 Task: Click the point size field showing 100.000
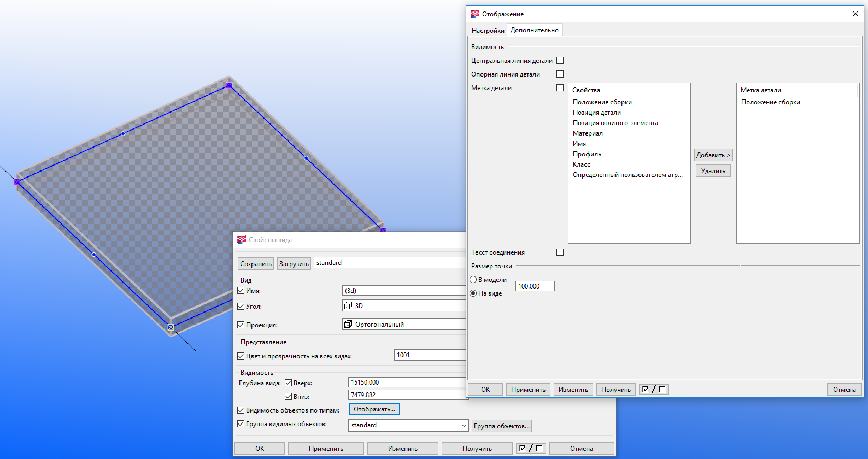point(535,286)
